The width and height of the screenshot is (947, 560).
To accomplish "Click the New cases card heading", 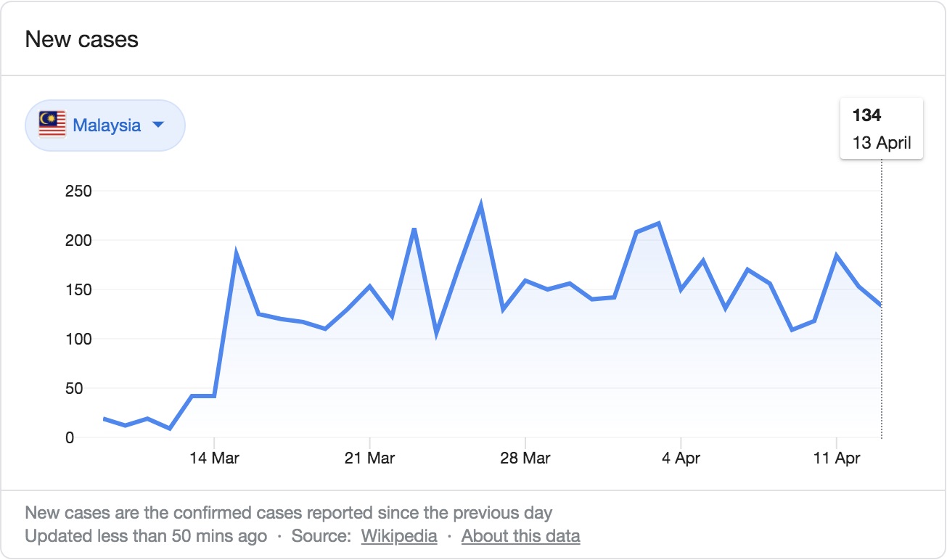I will coord(81,39).
